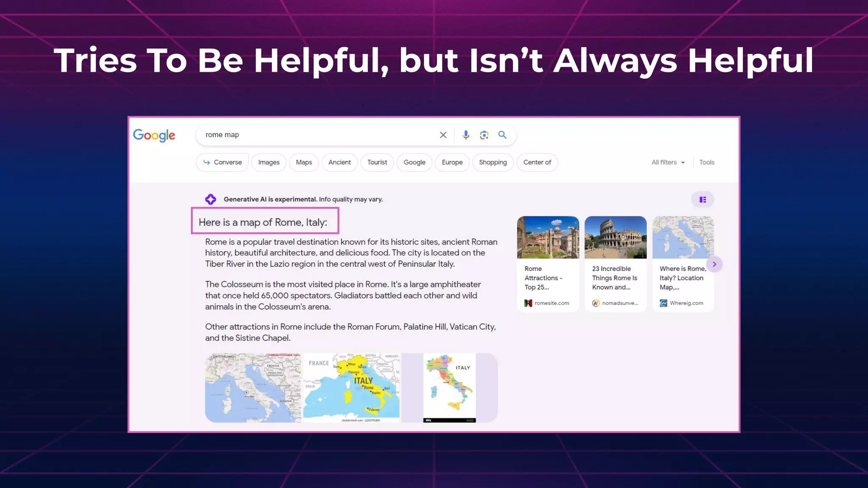Show next source cards with arrow
The height and width of the screenshot is (488, 868).
[714, 264]
